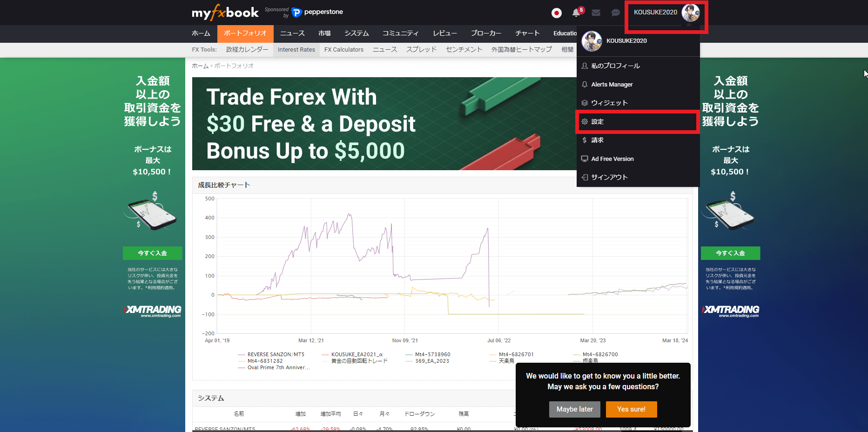Click ホーム in the breadcrumb
This screenshot has height=432, width=868.
(200, 66)
